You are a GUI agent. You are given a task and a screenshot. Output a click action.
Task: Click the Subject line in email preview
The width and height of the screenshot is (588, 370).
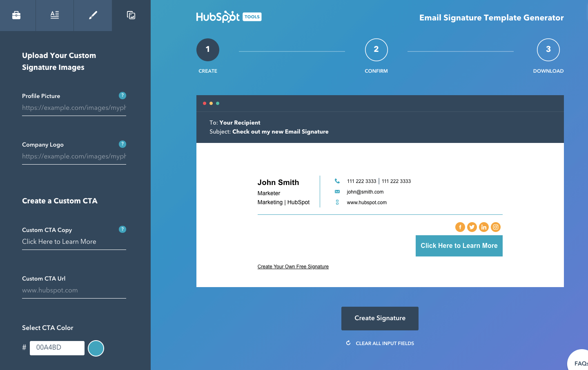(x=269, y=132)
